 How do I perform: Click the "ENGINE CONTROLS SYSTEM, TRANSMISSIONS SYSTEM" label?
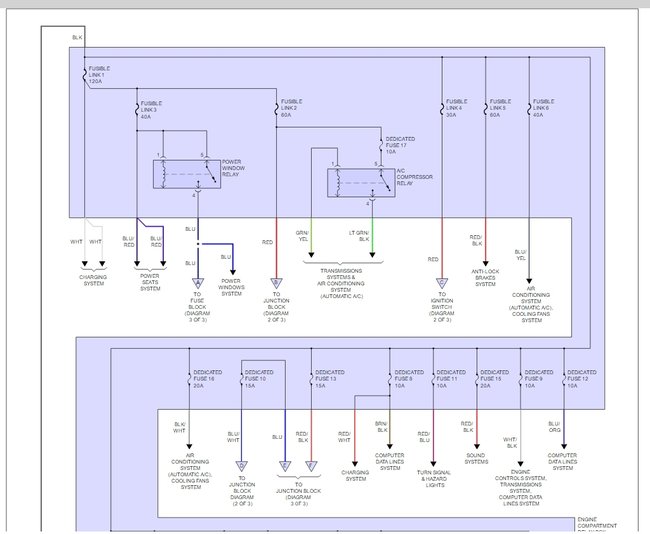pyautogui.click(x=521, y=488)
